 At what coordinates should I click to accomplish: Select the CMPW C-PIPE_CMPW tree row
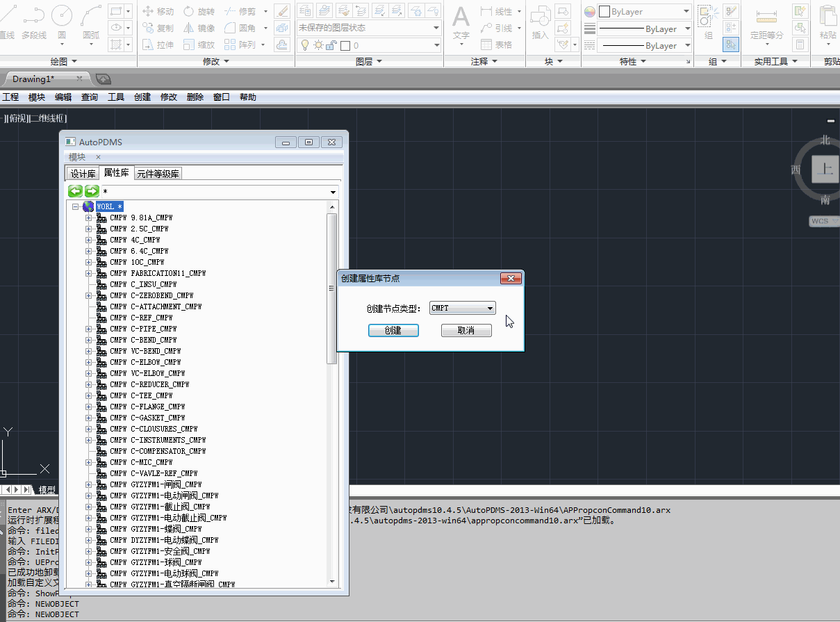point(143,329)
